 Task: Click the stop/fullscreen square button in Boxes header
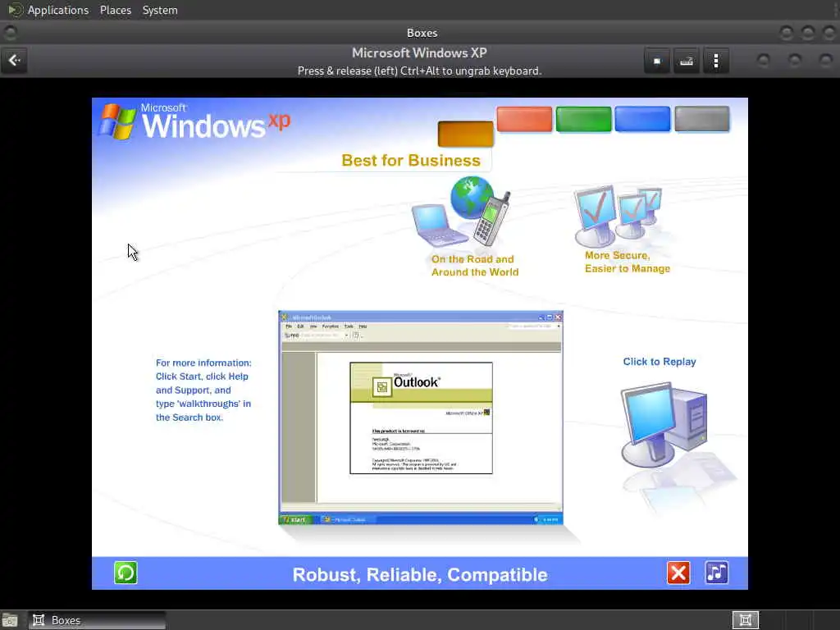point(657,61)
